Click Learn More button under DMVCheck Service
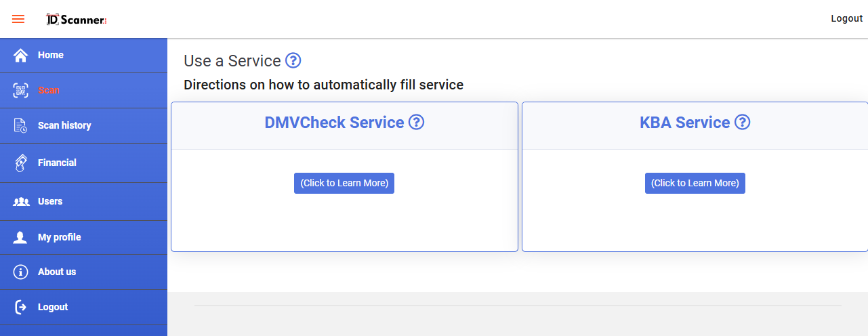The width and height of the screenshot is (868, 336). (344, 183)
